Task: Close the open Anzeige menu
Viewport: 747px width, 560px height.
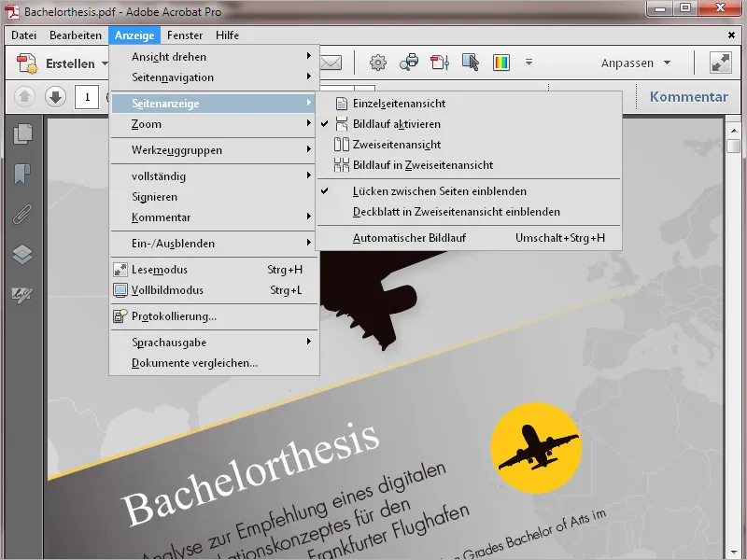Action: click(x=134, y=35)
